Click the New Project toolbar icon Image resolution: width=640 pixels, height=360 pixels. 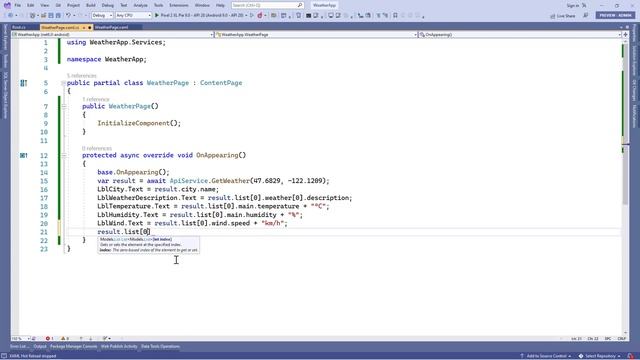[x=33, y=16]
